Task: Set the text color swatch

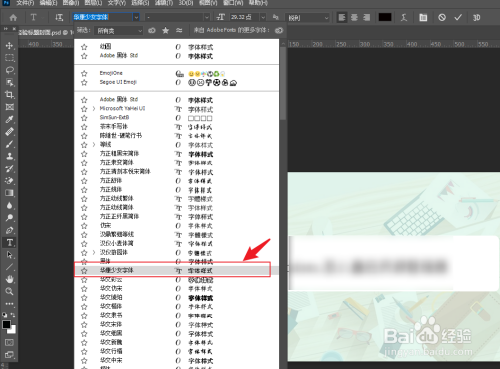Action: click(x=385, y=17)
